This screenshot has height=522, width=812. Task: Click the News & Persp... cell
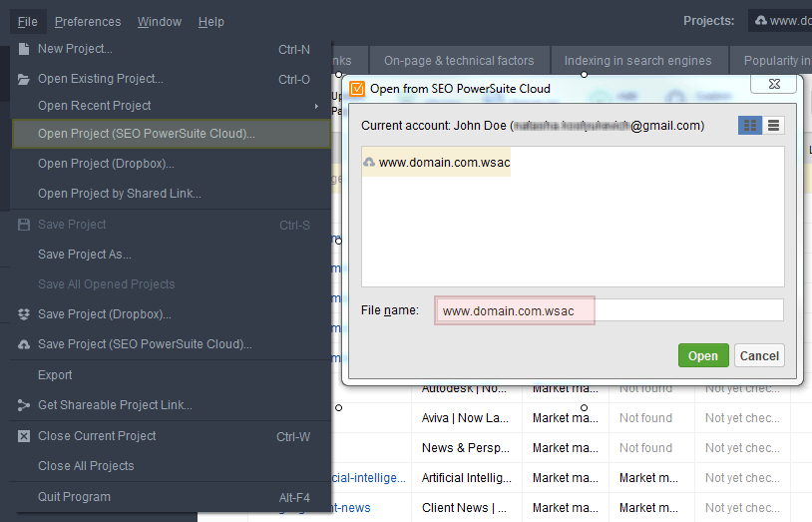pos(466,448)
